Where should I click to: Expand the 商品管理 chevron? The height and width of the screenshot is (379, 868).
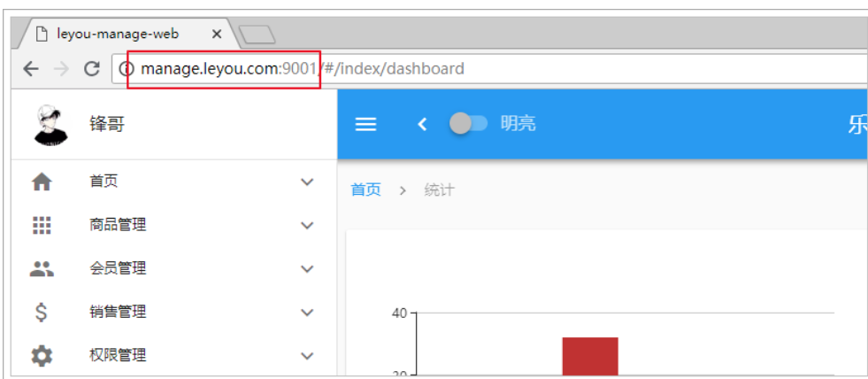pos(307,225)
